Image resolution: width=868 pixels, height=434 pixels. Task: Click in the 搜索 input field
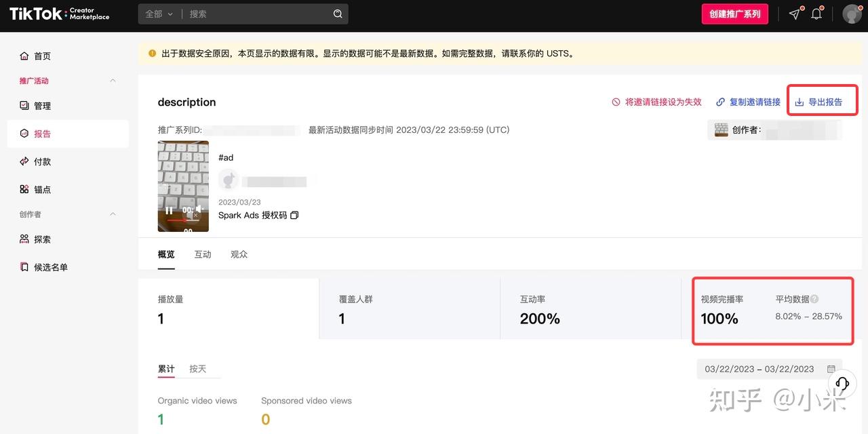[x=258, y=14]
